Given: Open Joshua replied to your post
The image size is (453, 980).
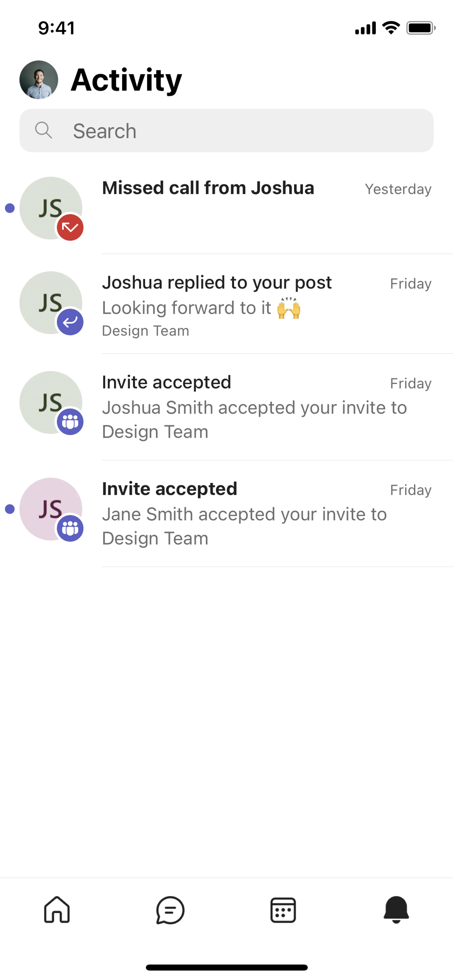Looking at the screenshot, I should tap(217, 283).
